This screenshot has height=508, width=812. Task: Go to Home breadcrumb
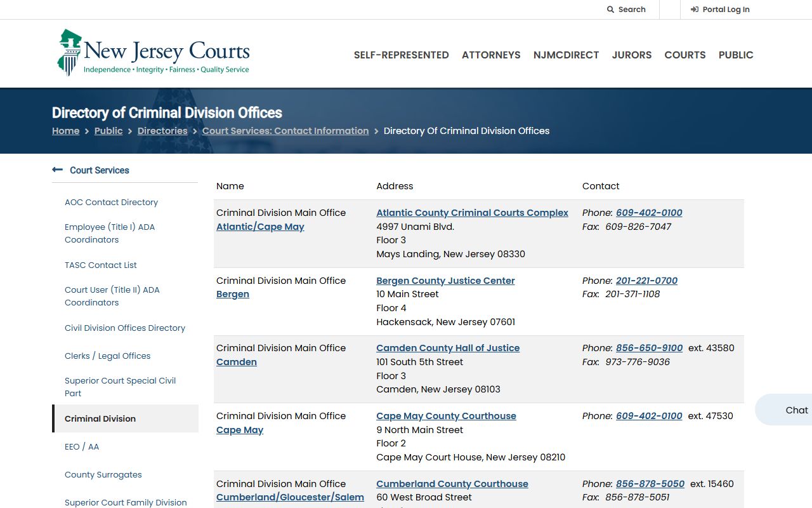pos(66,131)
